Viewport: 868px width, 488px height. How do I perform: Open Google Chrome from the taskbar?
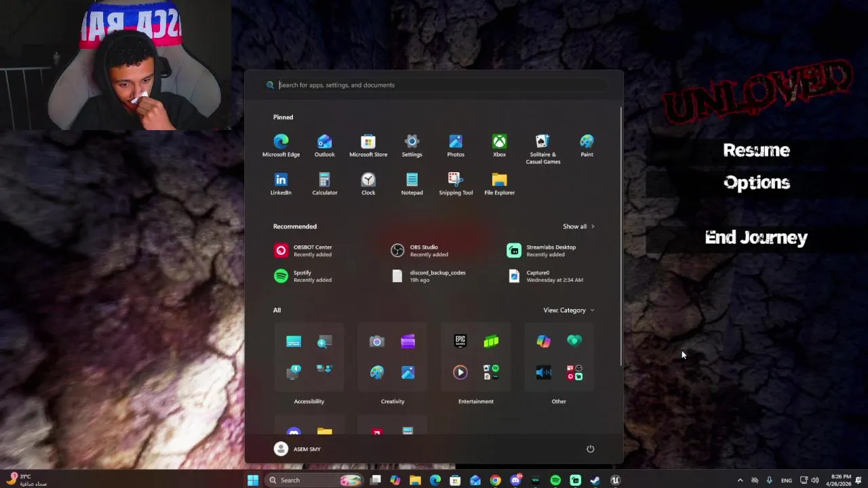tap(496, 480)
